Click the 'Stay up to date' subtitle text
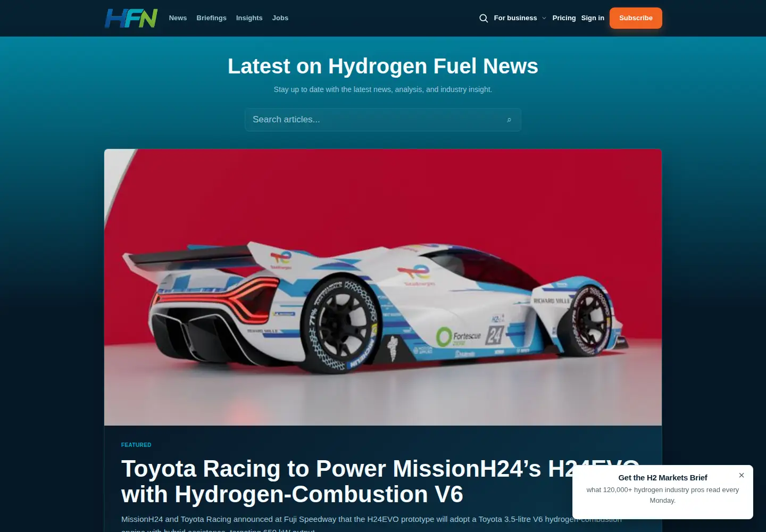Viewport: 766px width, 532px height. pyautogui.click(x=383, y=89)
